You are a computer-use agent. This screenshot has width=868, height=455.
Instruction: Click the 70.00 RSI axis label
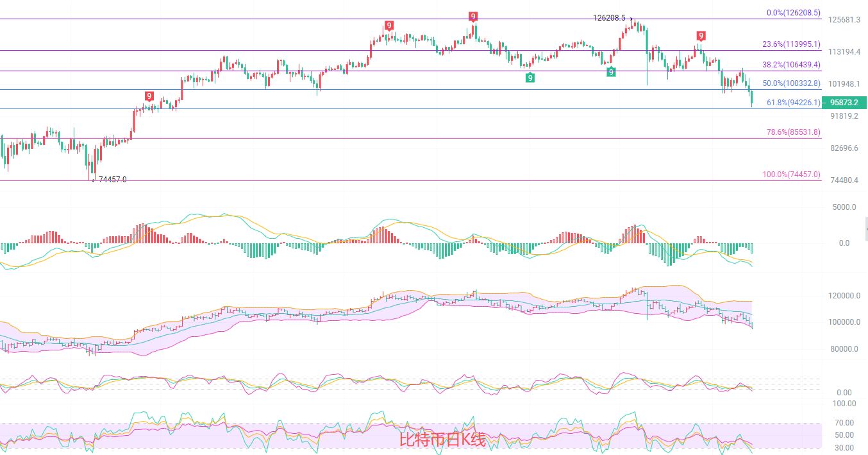pos(844,422)
